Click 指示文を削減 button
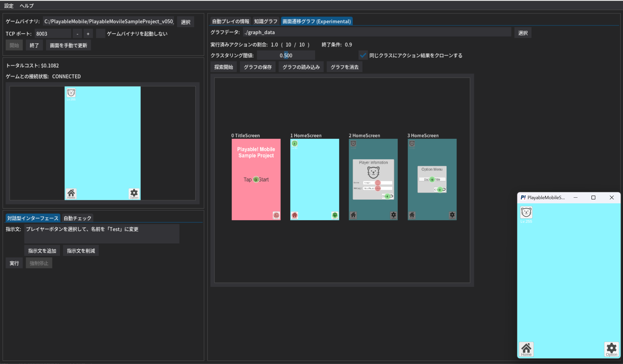The width and height of the screenshot is (623, 364). point(81,251)
